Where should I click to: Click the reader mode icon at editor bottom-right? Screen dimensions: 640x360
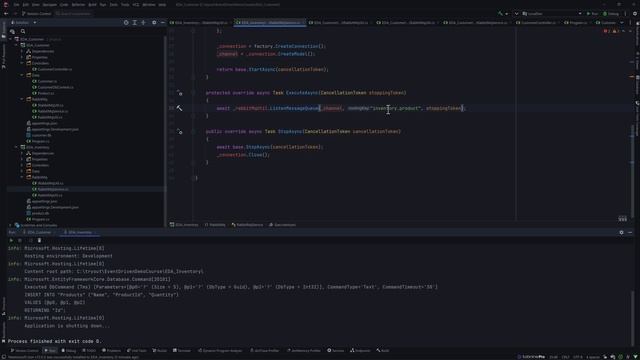(622, 219)
